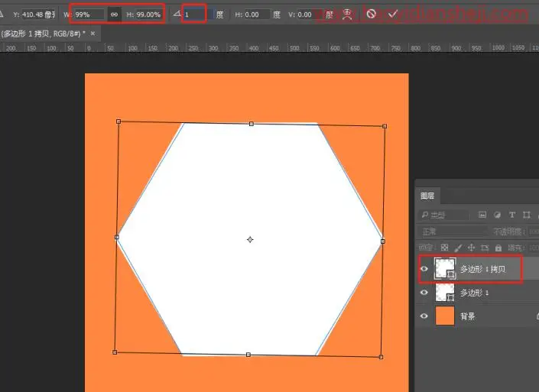Click the 背景 layer name

pos(467,316)
